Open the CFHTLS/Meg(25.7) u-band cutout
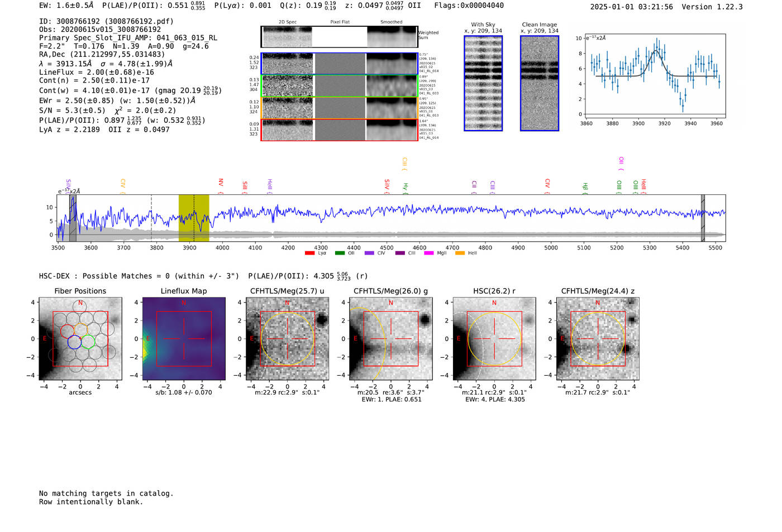782x532 pixels. coord(287,339)
